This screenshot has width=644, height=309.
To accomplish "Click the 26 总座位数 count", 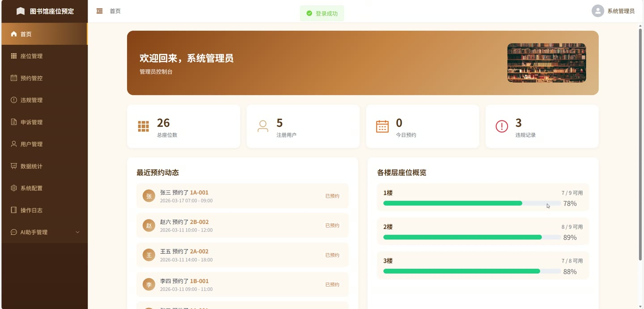I will pyautogui.click(x=163, y=123).
